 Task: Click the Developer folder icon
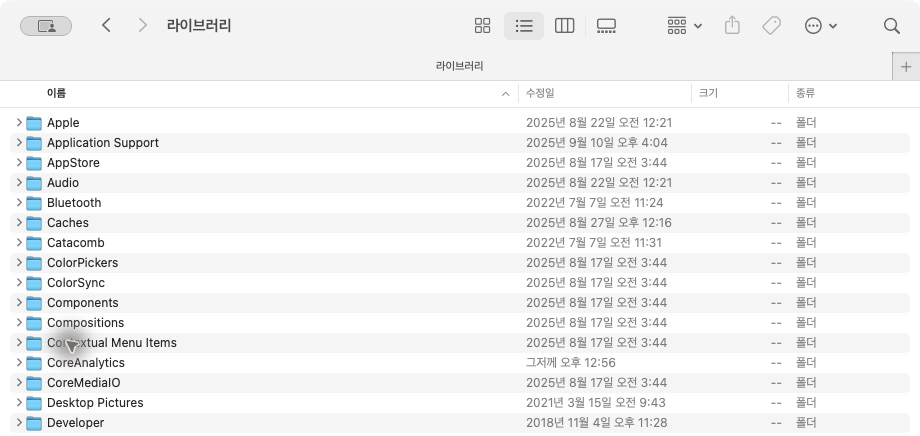pos(34,423)
